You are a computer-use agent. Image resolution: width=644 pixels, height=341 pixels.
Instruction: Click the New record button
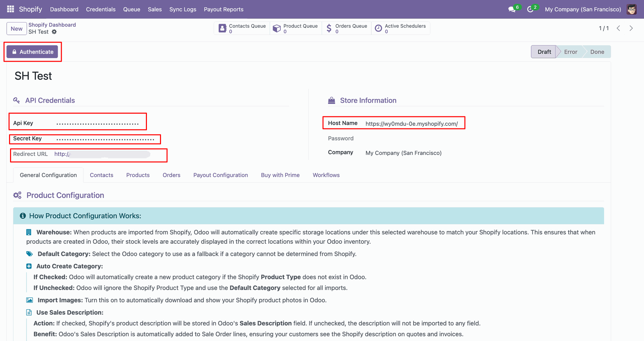pyautogui.click(x=16, y=29)
